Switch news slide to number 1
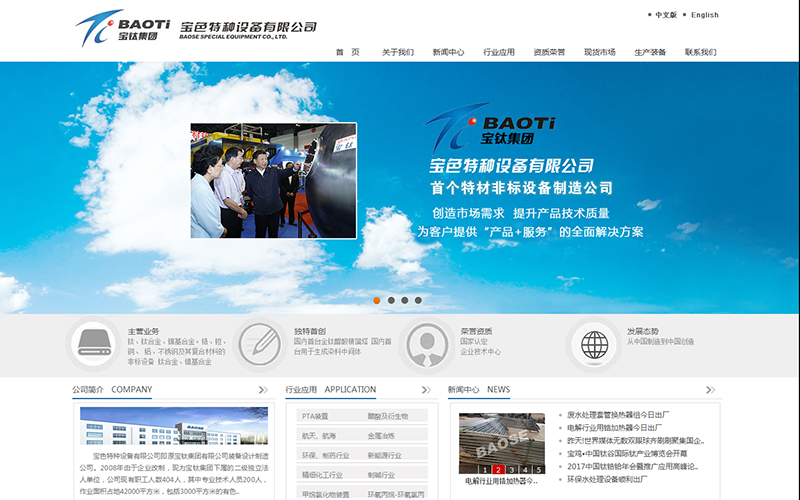This screenshot has height=500, width=800. click(x=485, y=469)
